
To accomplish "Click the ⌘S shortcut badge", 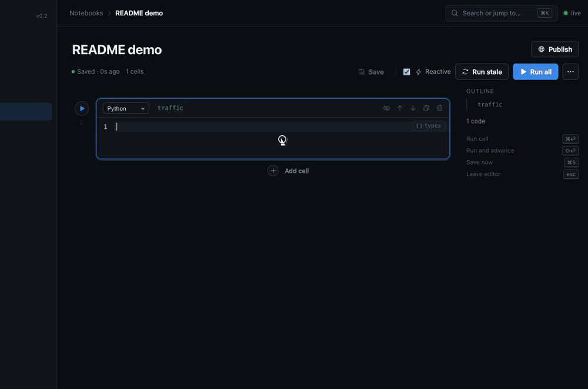I will click(x=572, y=162).
